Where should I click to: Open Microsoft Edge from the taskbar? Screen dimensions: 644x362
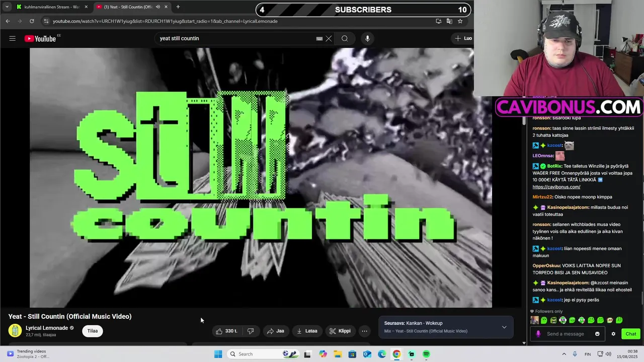382,354
